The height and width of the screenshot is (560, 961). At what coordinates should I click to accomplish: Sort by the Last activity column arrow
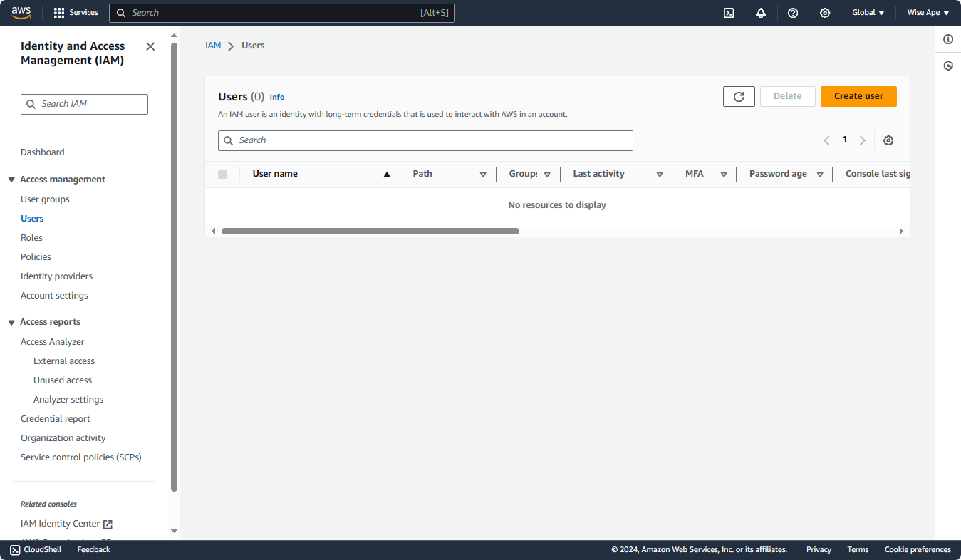click(660, 175)
